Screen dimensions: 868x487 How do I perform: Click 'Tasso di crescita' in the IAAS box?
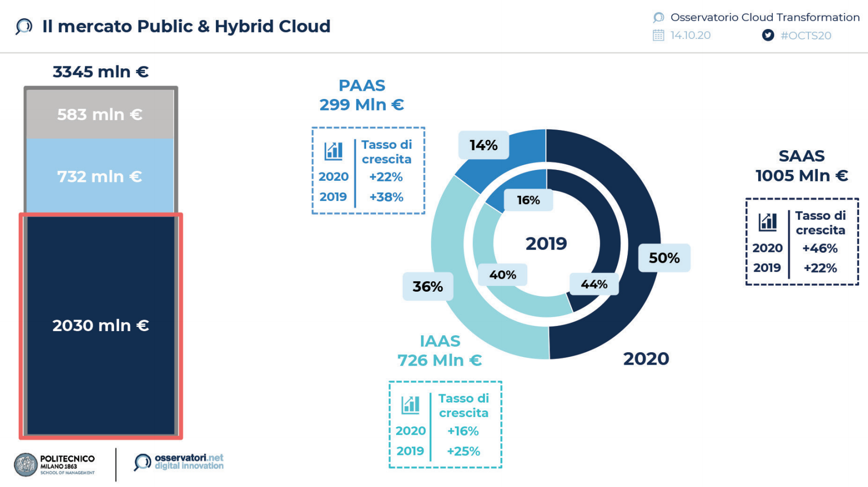pos(464,406)
